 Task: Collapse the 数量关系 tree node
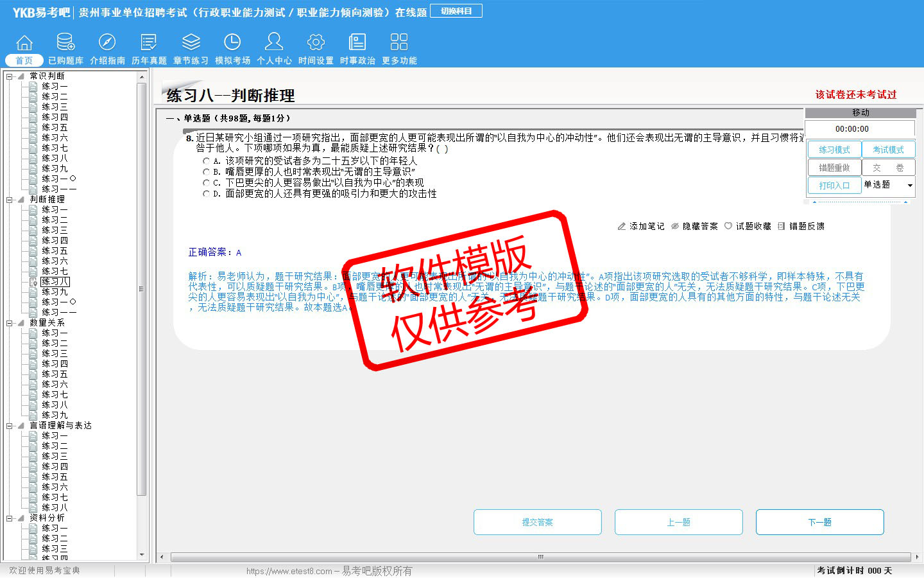[10, 323]
